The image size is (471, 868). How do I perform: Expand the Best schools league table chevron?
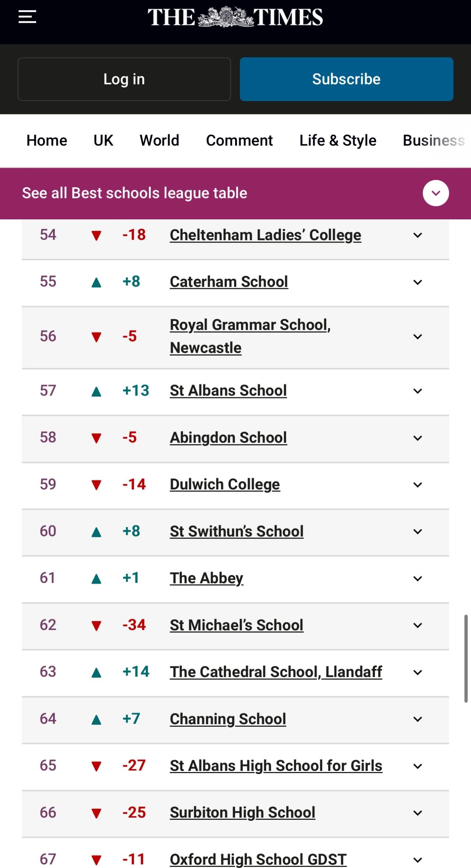coord(436,193)
